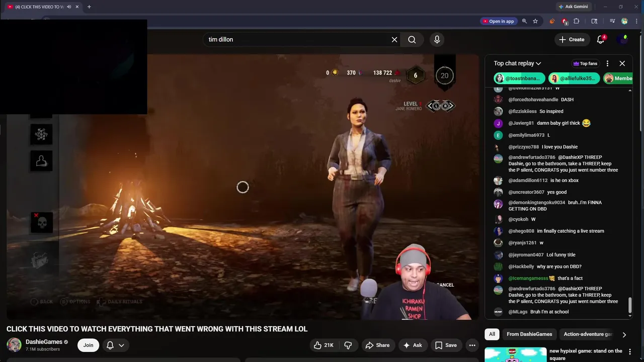Click the orange extension icon in toolbar
Image resolution: width=644 pixels, height=362 pixels.
[552, 21]
